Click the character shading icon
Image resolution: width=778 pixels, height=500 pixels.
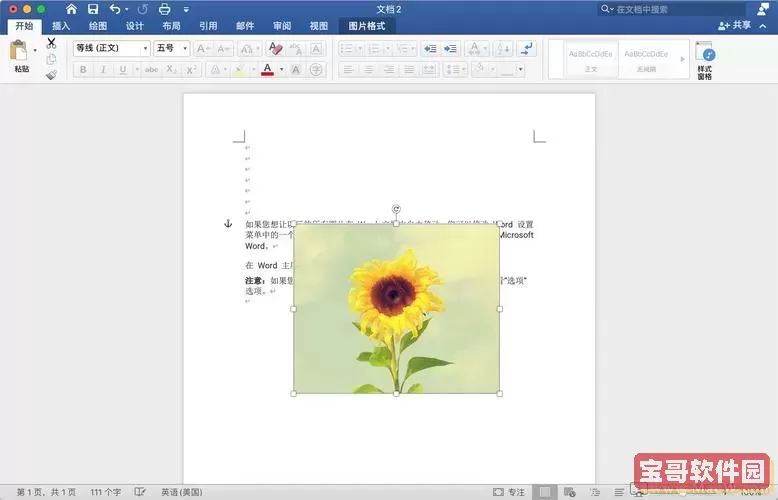click(x=296, y=70)
